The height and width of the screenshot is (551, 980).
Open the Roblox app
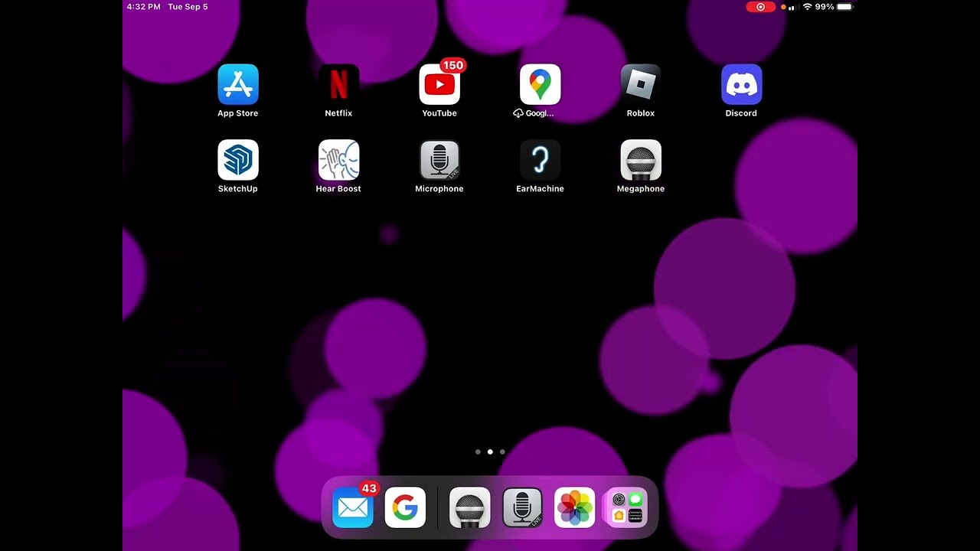pos(641,84)
